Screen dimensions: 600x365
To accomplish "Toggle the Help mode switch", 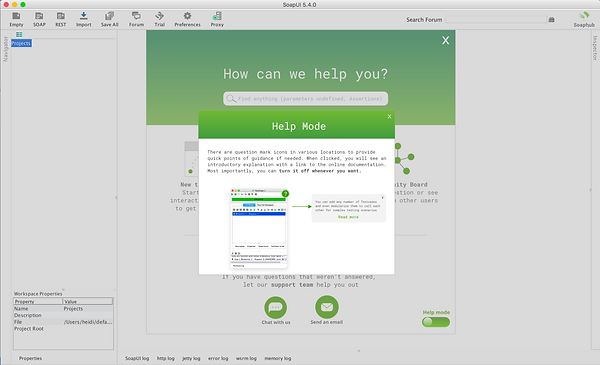I will [436, 322].
